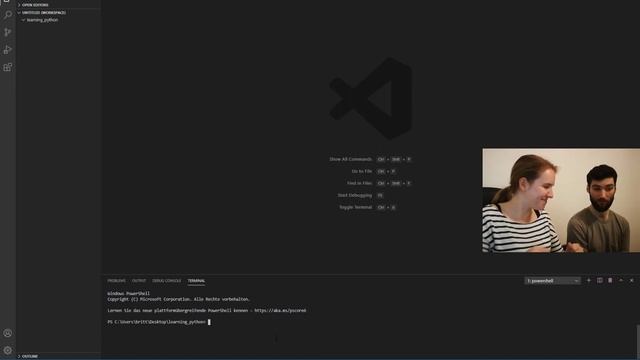The width and height of the screenshot is (640, 360).
Task: Open the Manage gear menu
Action: pyautogui.click(x=8, y=350)
